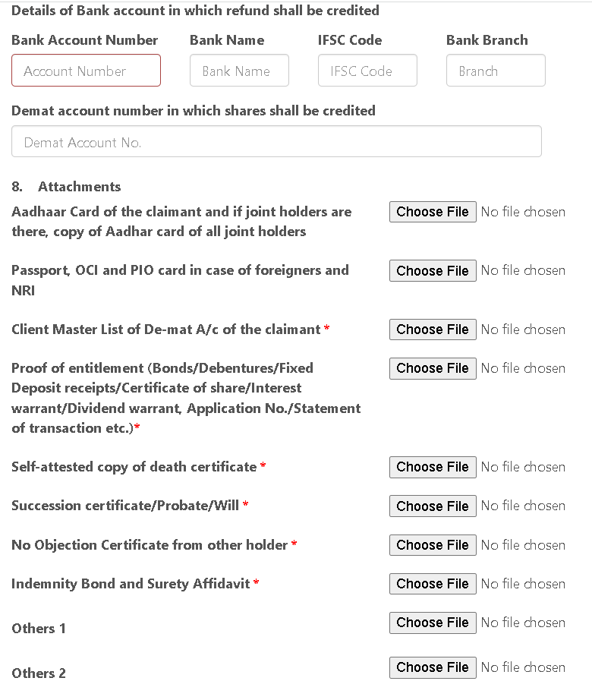Click 'No file chosen' beside Succession certificate
The width and height of the screenshot is (592, 700).
[523, 506]
